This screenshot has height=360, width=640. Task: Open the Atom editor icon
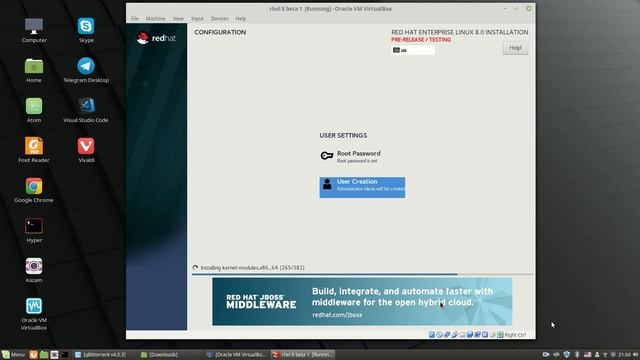click(34, 106)
